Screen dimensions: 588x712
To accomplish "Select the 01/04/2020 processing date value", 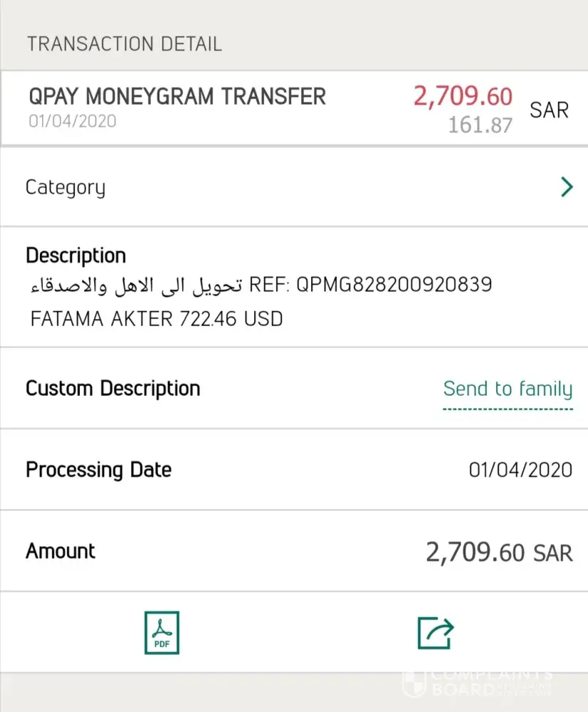I will tap(520, 470).
